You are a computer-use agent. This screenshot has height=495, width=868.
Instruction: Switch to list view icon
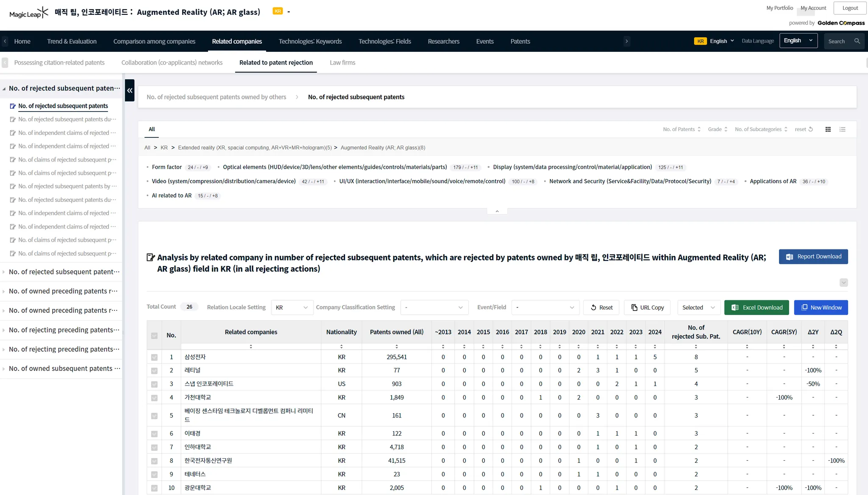(843, 129)
